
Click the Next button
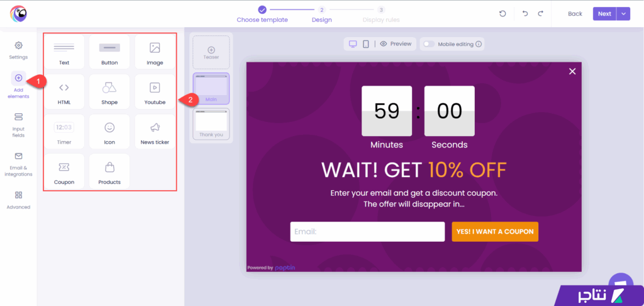tap(604, 14)
